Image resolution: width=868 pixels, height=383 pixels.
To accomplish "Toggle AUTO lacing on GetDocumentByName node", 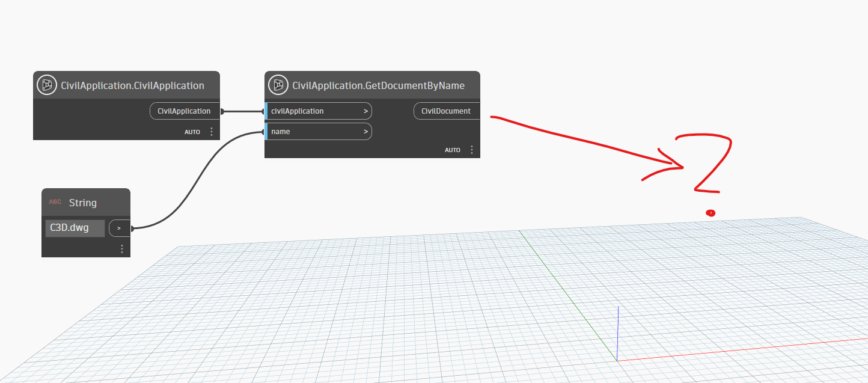I will (x=453, y=150).
